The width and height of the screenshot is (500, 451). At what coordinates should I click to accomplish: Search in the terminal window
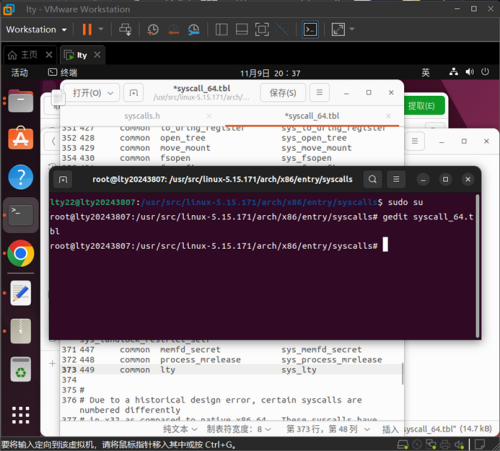click(x=373, y=179)
